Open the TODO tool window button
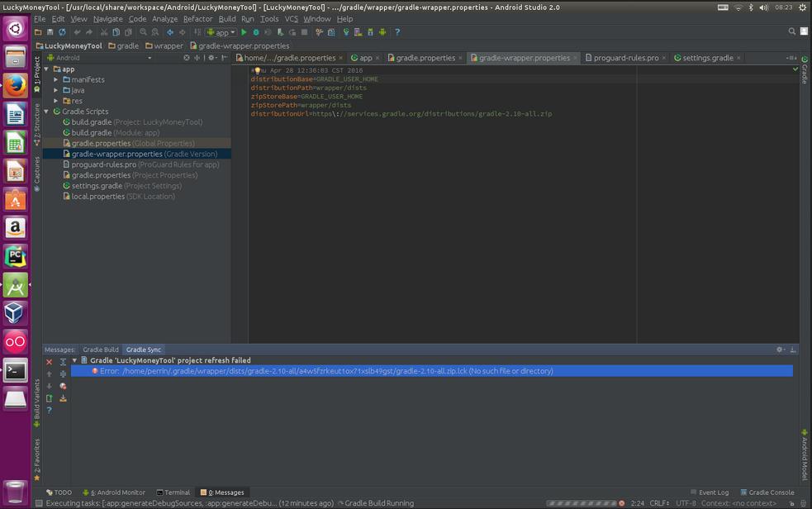 click(59, 492)
